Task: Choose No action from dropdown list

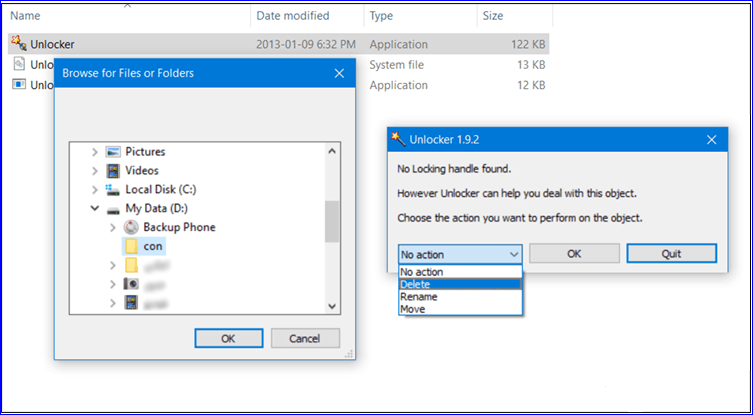Action: tap(460, 271)
